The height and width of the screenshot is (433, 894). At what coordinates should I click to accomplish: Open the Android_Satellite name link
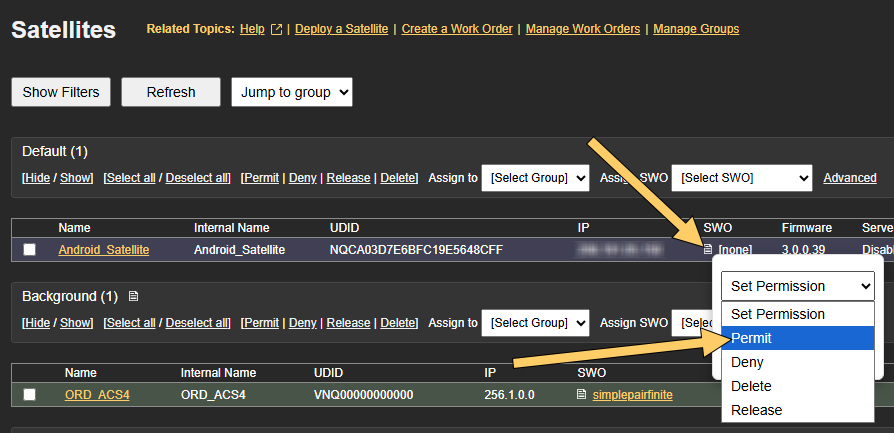103,250
